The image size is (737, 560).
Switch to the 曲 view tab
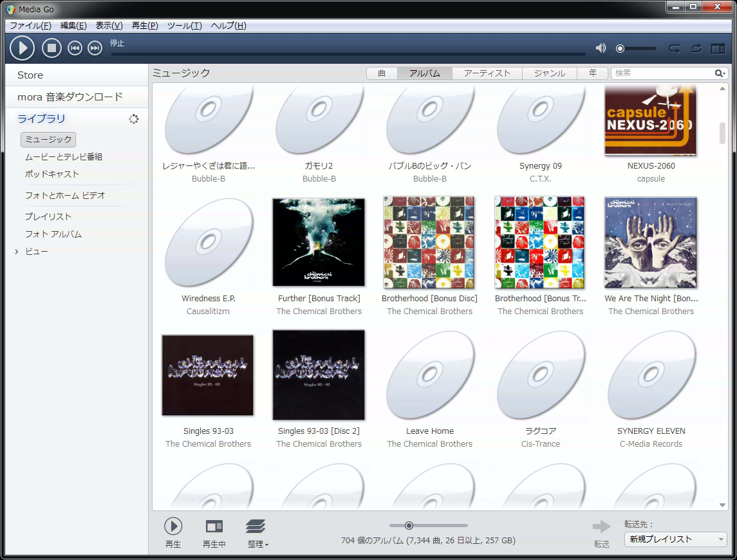tap(382, 73)
